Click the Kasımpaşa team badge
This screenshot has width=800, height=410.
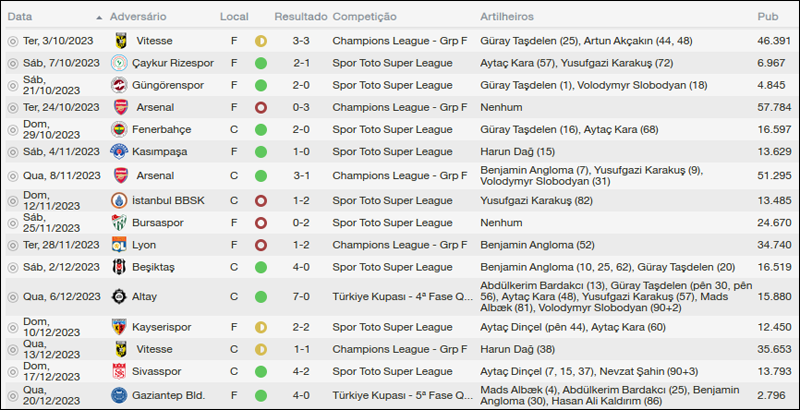(x=120, y=151)
